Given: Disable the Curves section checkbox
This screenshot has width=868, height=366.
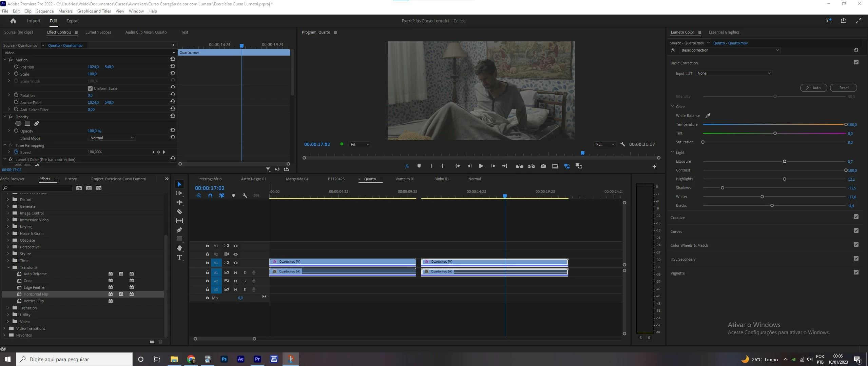Looking at the screenshot, I should [856, 231].
